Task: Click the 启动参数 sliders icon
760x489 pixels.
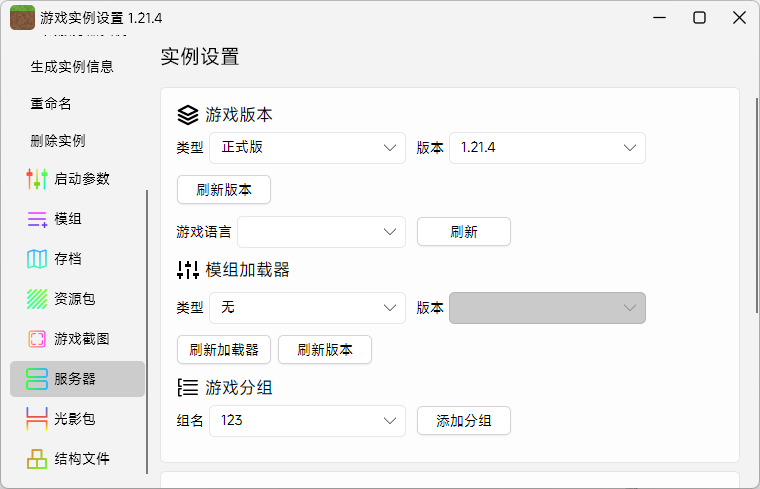Action: [x=37, y=179]
